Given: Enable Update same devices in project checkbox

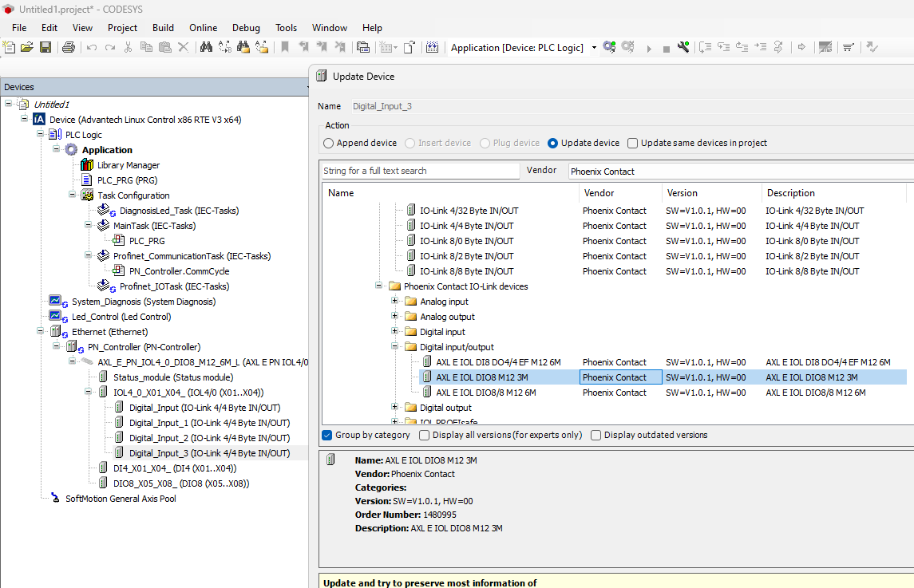Looking at the screenshot, I should (633, 143).
